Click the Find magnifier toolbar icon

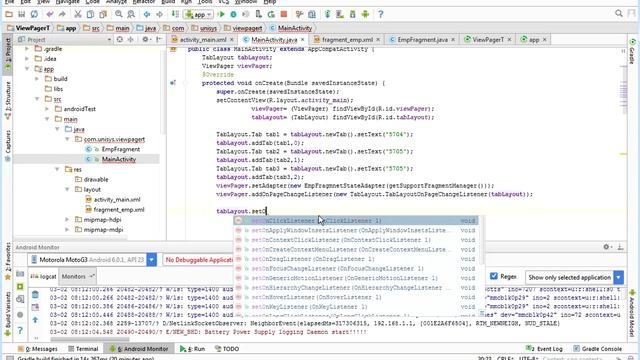pos(118,14)
